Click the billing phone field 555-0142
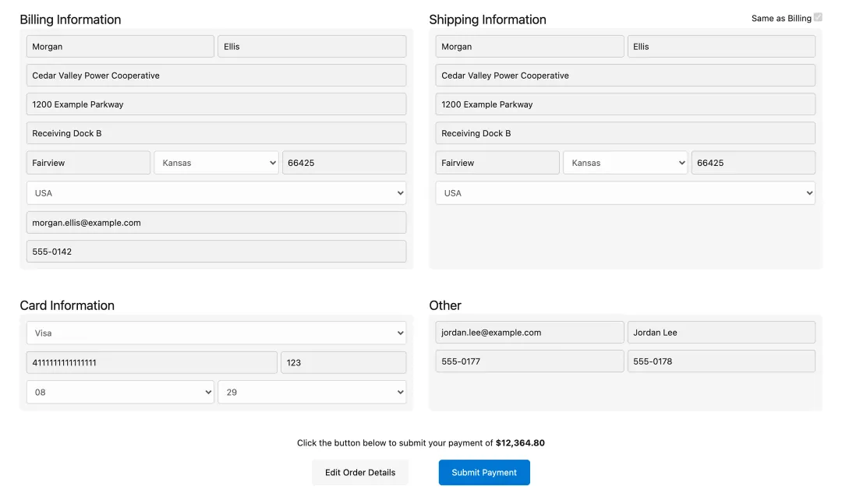The height and width of the screenshot is (504, 842). (x=217, y=251)
